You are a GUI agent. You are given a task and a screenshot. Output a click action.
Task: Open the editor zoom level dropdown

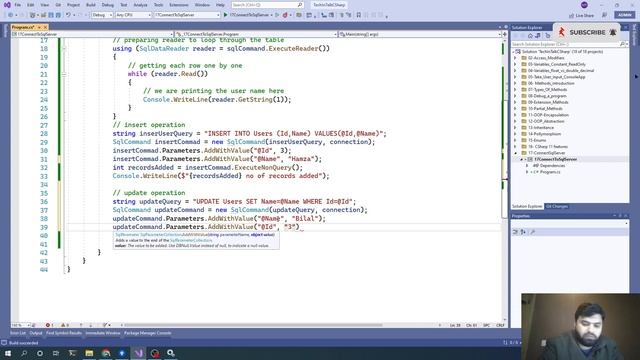(x=20, y=325)
